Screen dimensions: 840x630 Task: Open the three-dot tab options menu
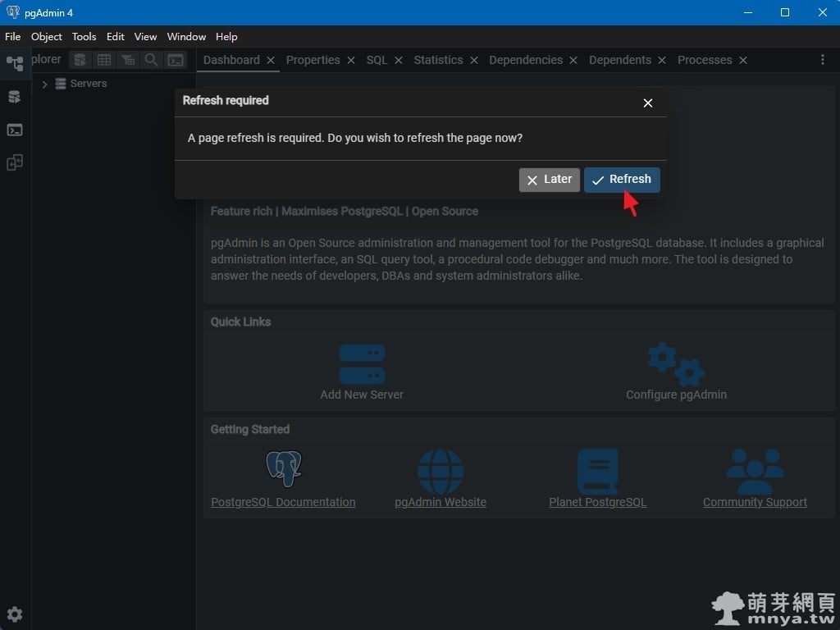(x=823, y=60)
